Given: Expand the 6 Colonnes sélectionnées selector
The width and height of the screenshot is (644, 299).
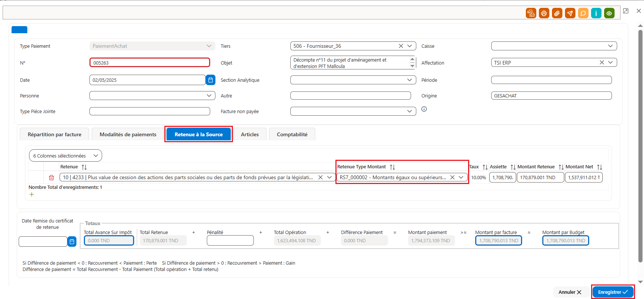Looking at the screenshot, I should coord(65,156).
